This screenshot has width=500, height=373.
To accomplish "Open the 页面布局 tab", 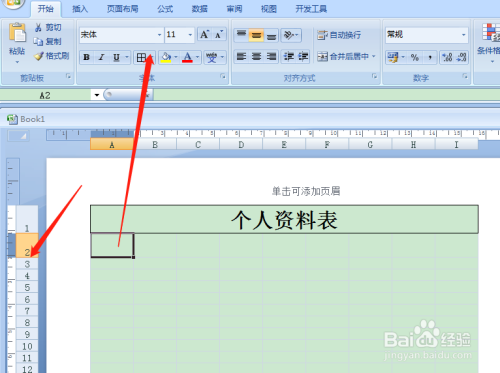I will (123, 9).
